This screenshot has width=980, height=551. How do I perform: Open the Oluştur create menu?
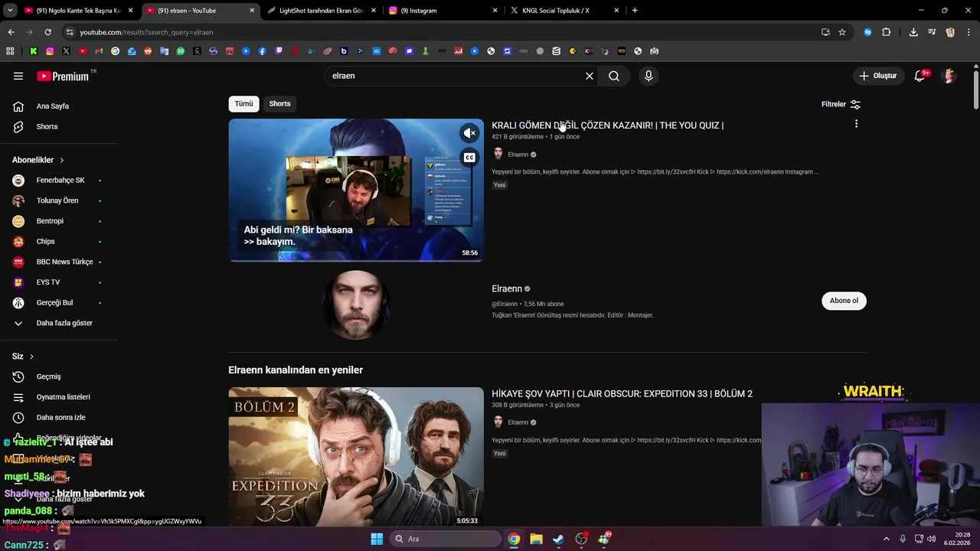pyautogui.click(x=877, y=76)
